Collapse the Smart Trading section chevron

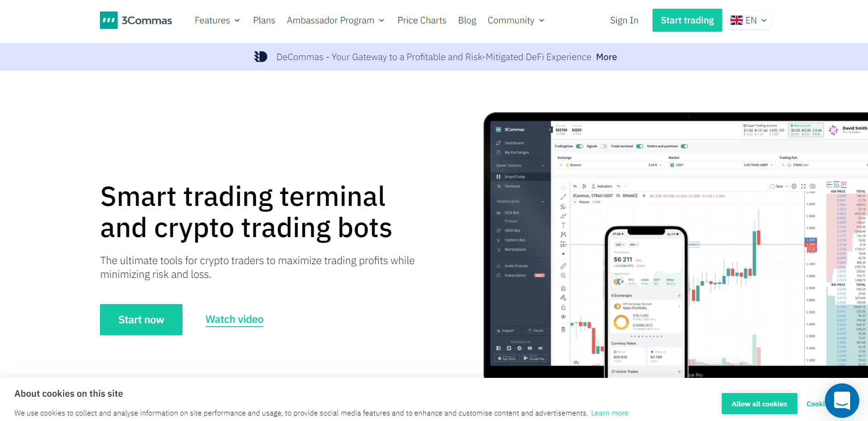(x=543, y=166)
